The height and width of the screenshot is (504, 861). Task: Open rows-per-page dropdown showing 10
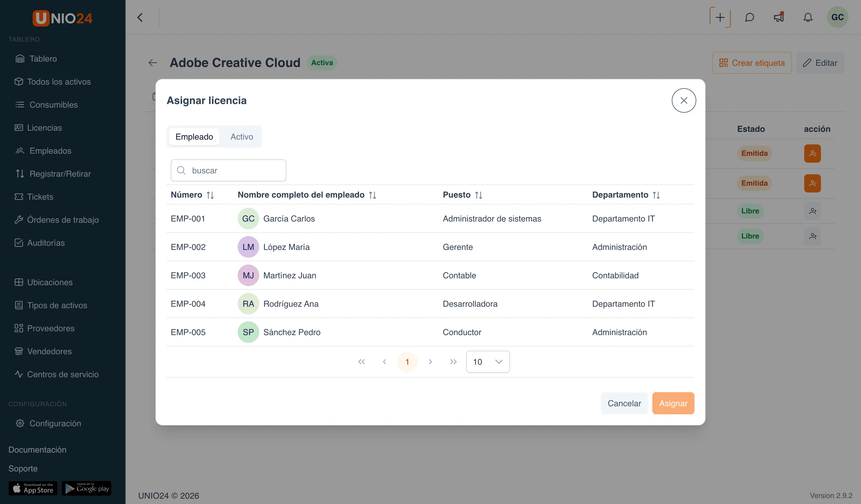(488, 361)
